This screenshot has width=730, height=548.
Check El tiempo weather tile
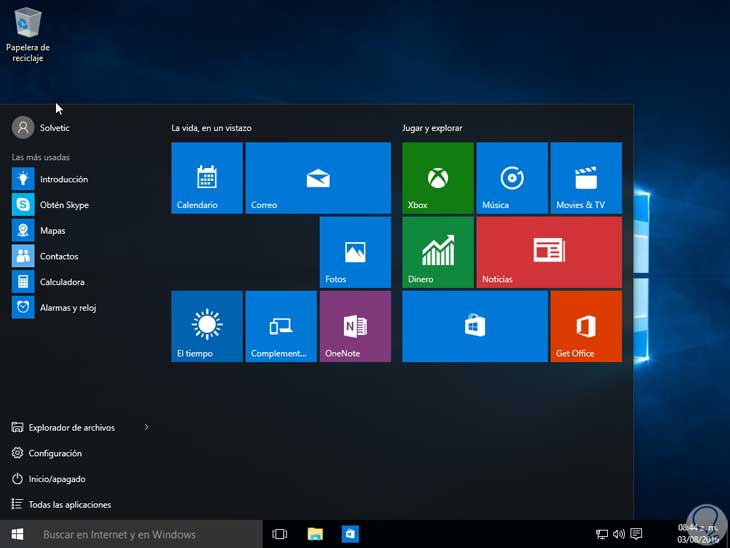click(x=207, y=326)
